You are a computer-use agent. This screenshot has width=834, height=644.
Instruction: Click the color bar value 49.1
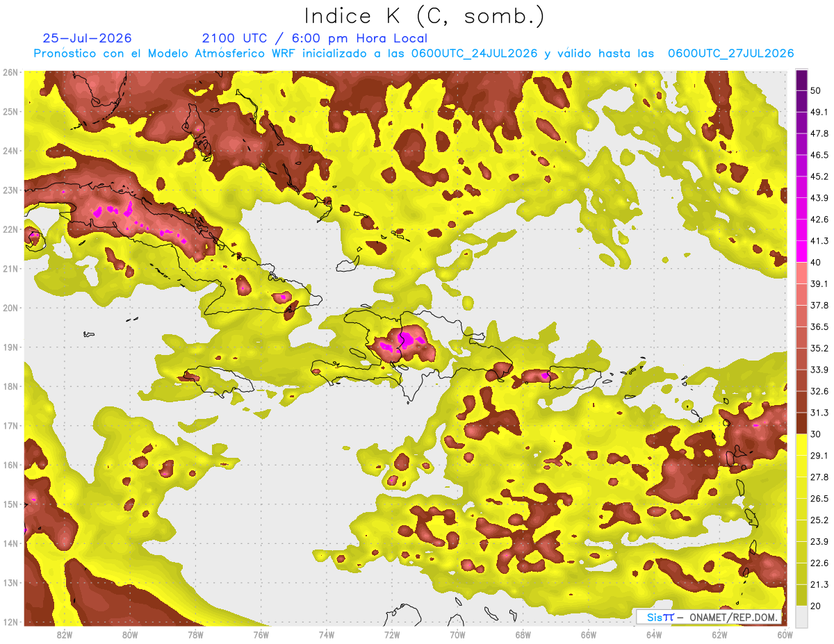[819, 112]
